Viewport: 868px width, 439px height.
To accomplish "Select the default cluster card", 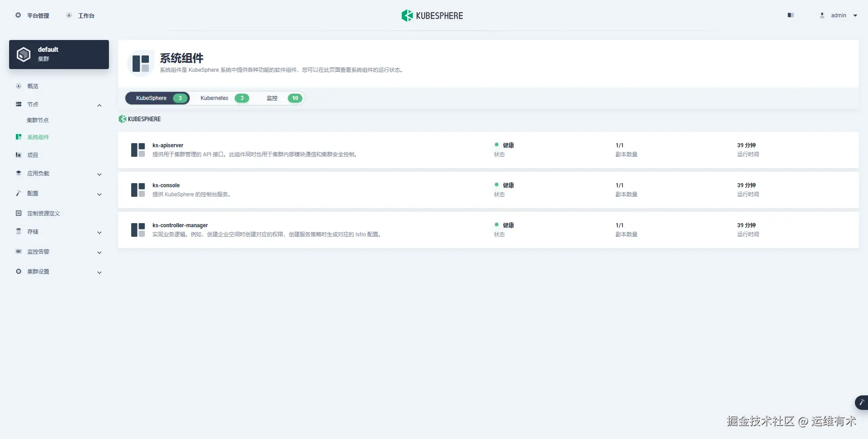I will pyautogui.click(x=59, y=55).
